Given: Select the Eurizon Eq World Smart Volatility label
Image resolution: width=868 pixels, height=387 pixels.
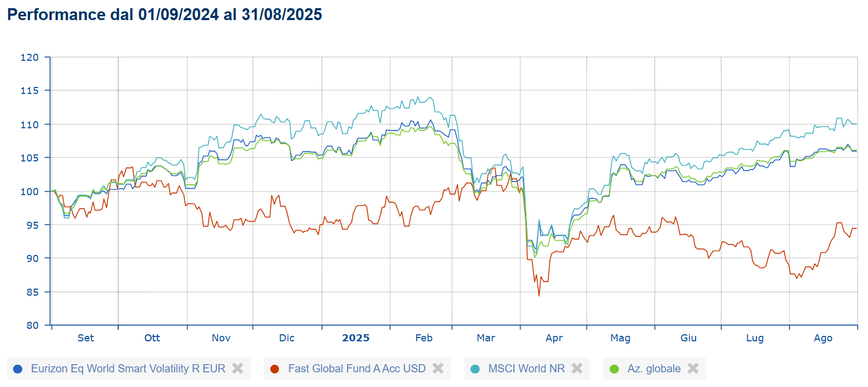Looking at the screenshot, I should (128, 369).
